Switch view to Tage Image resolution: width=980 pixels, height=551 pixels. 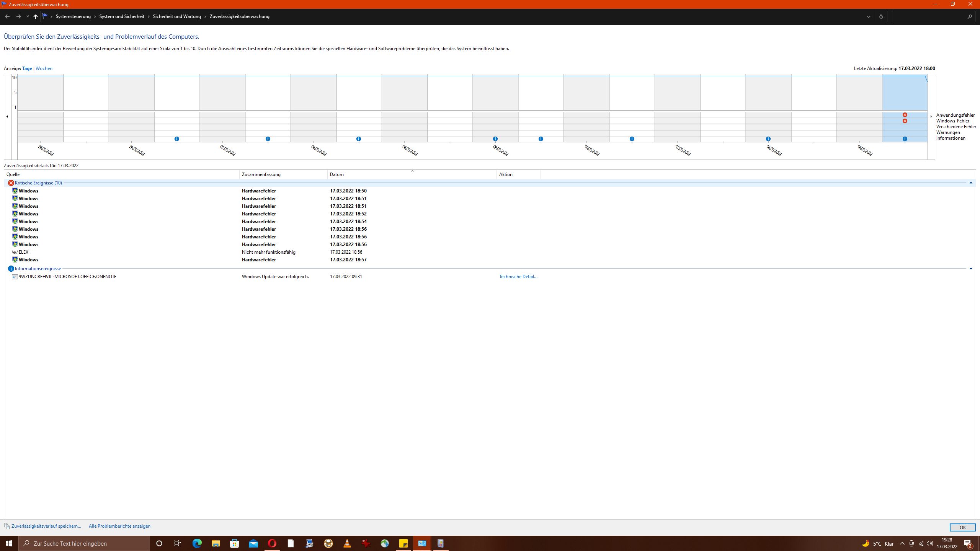(x=27, y=68)
